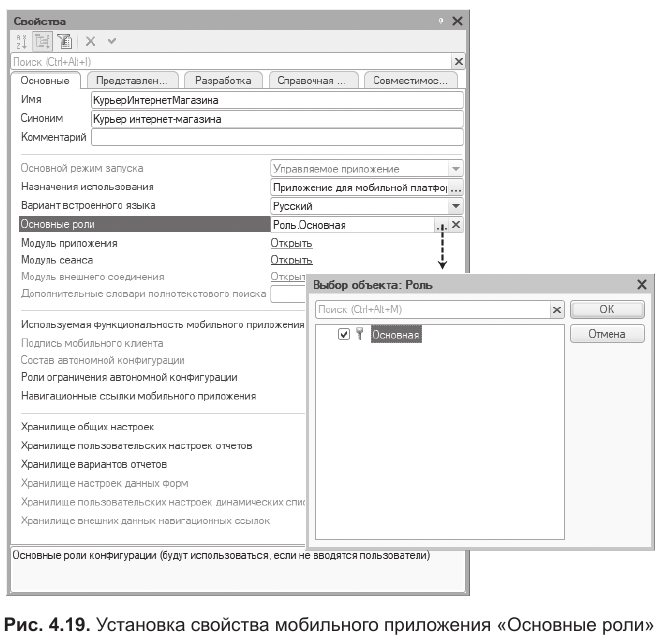Viewport: 670px width, 641px height.
Task: Open role picker ellipsis for Основные роли
Action: [441, 225]
